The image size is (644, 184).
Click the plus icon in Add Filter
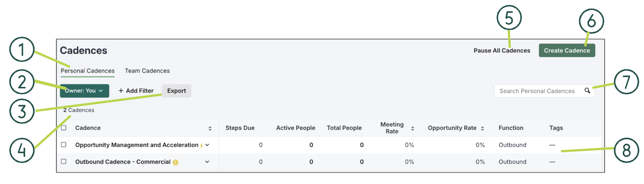tap(121, 91)
